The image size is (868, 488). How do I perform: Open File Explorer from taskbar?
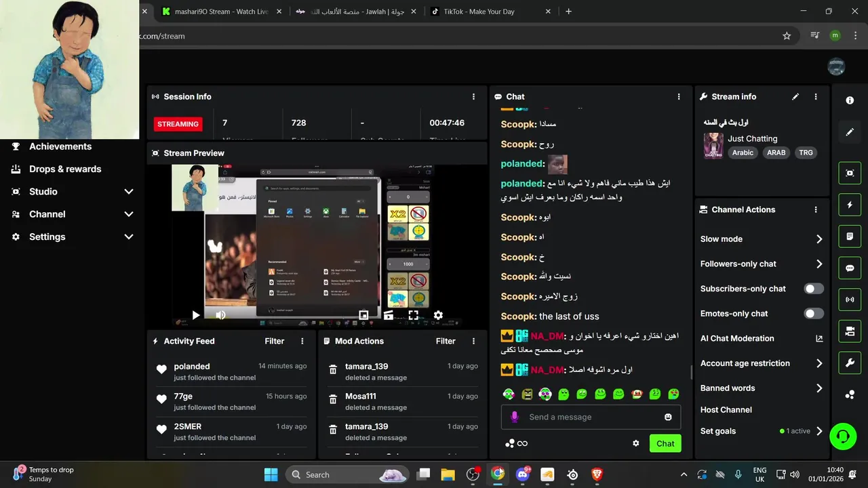coord(448,474)
